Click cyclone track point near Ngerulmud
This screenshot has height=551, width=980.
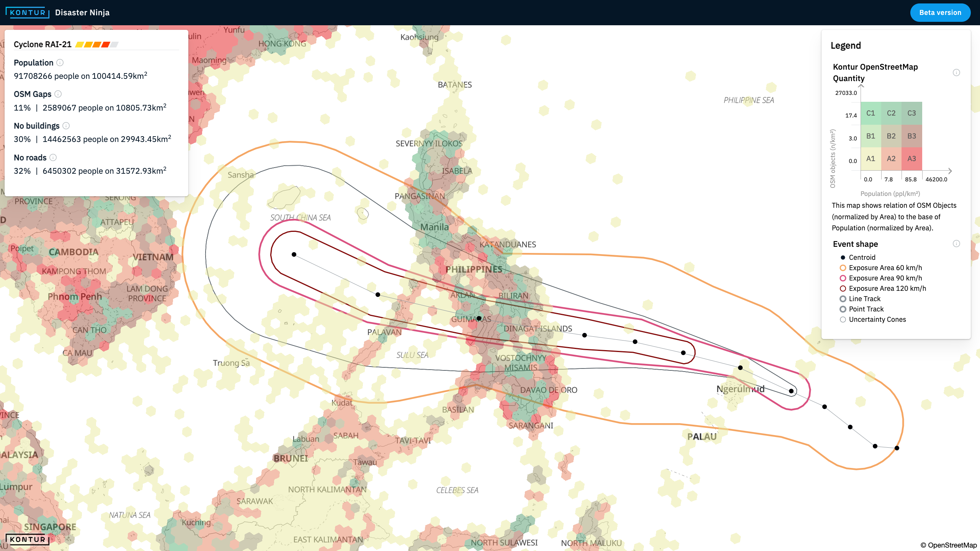point(740,368)
